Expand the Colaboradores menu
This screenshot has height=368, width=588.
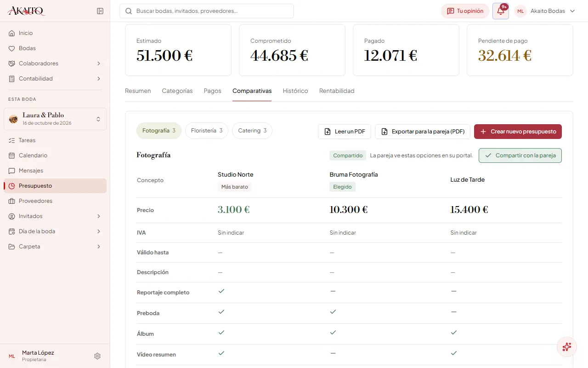(55, 63)
